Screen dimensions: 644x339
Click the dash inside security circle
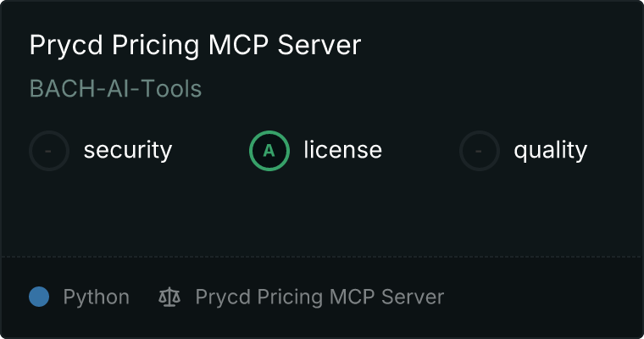point(48,151)
